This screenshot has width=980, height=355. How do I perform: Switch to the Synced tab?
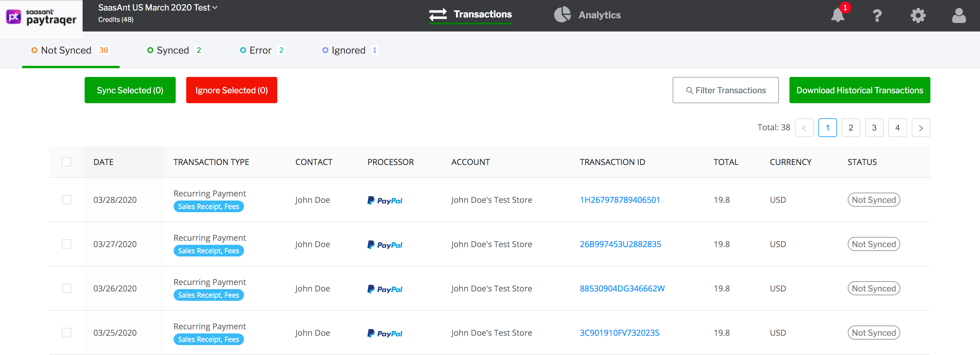pyautogui.click(x=175, y=50)
